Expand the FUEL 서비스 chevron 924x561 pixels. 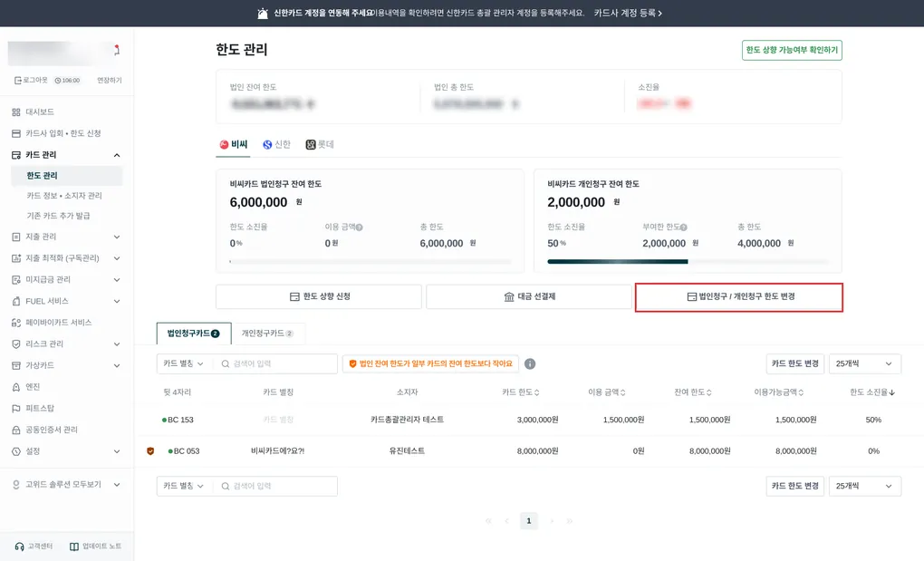coord(117,301)
